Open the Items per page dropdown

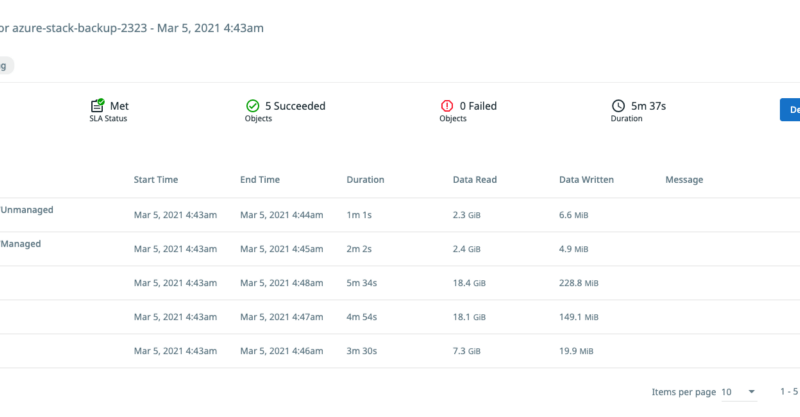tap(740, 392)
